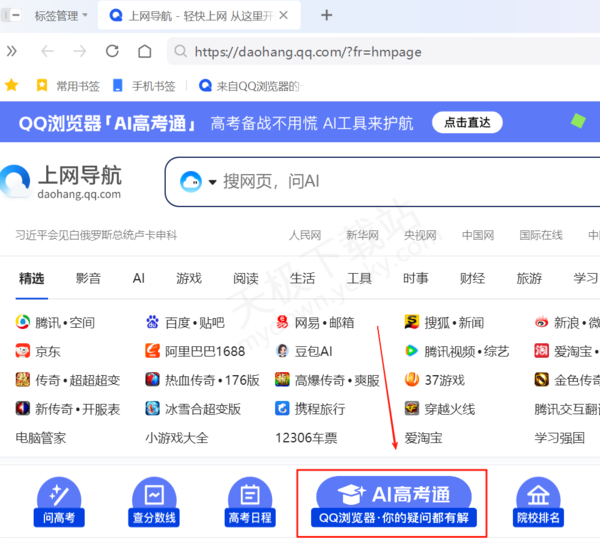Switch to the 阅读 tab

tap(246, 278)
